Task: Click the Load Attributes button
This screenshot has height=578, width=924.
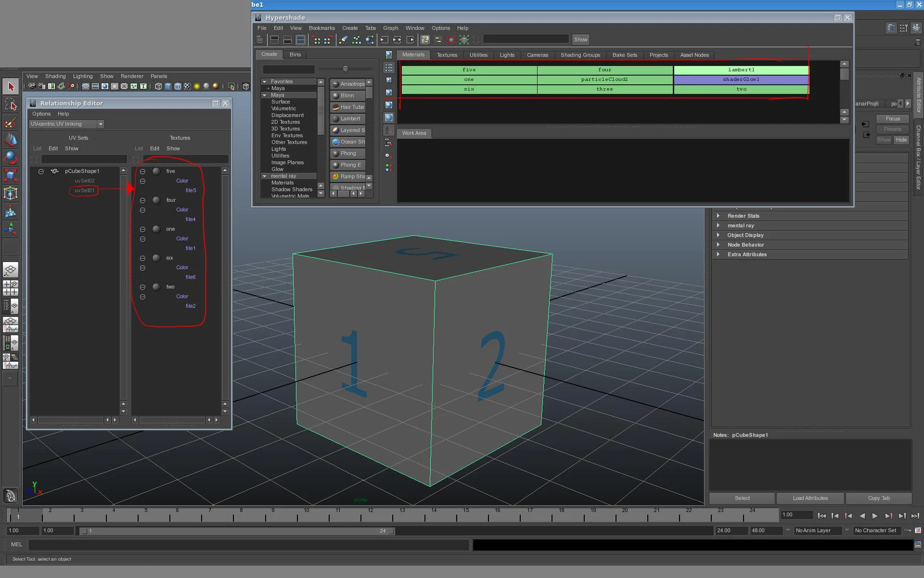Action: tap(810, 498)
